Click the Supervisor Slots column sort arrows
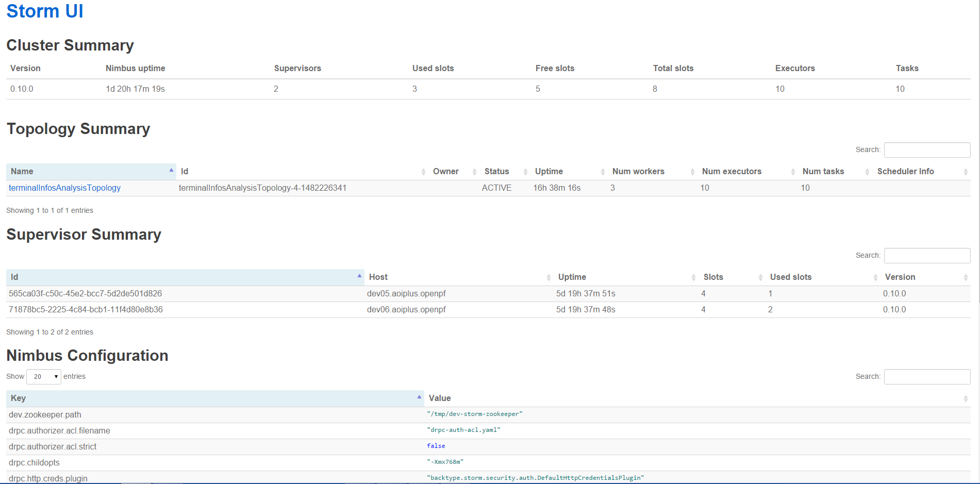Viewport: 980px width, 484px height. coord(760,277)
